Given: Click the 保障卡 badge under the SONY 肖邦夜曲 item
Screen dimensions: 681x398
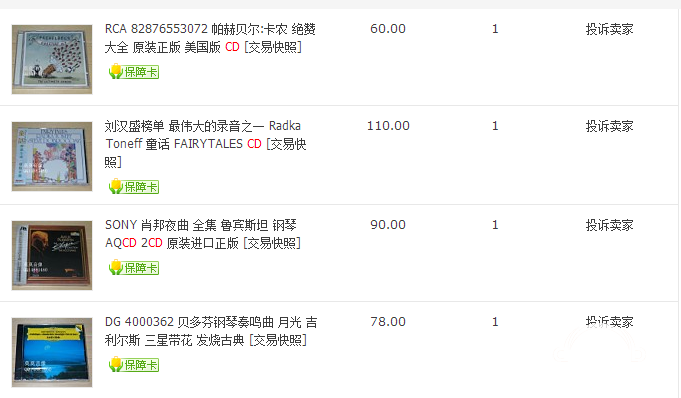Looking at the screenshot, I should click(134, 267).
